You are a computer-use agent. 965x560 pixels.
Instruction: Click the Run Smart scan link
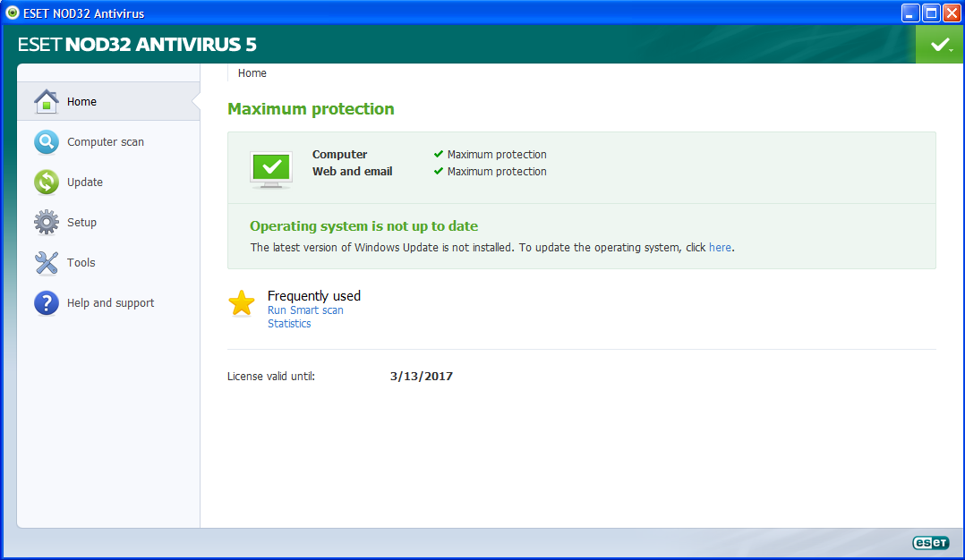pos(305,310)
